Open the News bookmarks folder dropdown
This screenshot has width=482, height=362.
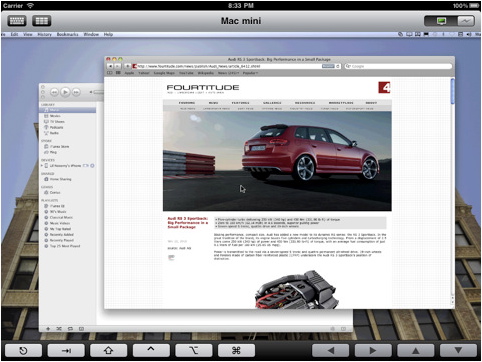point(228,73)
